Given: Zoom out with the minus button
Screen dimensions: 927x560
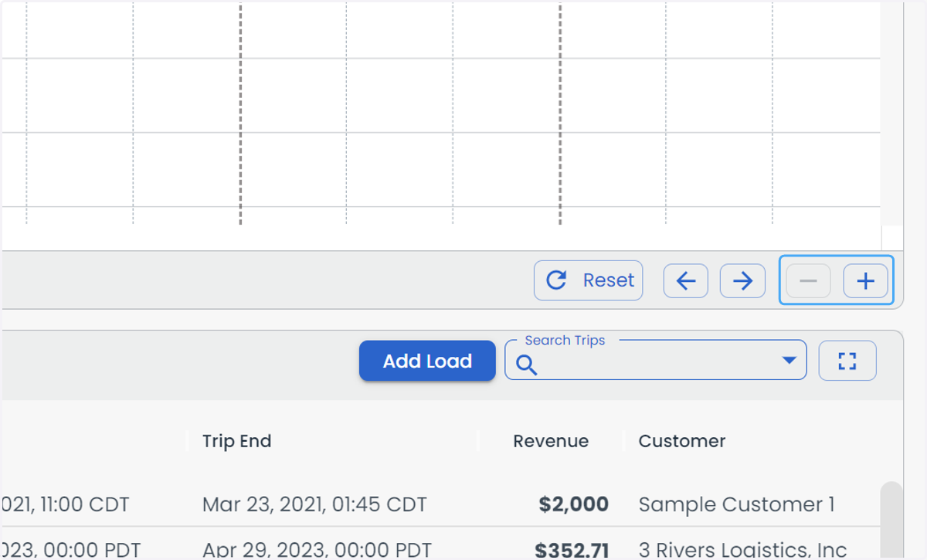Looking at the screenshot, I should coord(808,280).
